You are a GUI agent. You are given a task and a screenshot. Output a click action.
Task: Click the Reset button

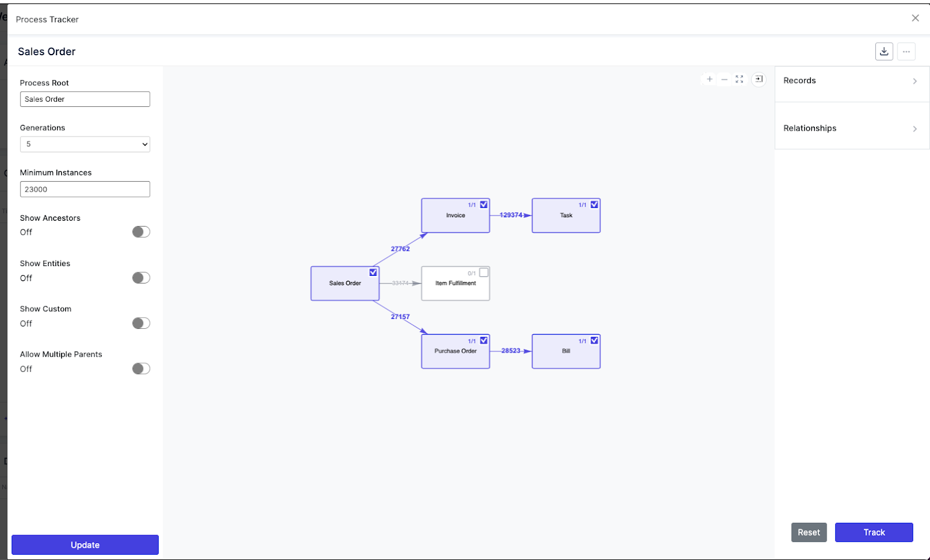pos(809,532)
